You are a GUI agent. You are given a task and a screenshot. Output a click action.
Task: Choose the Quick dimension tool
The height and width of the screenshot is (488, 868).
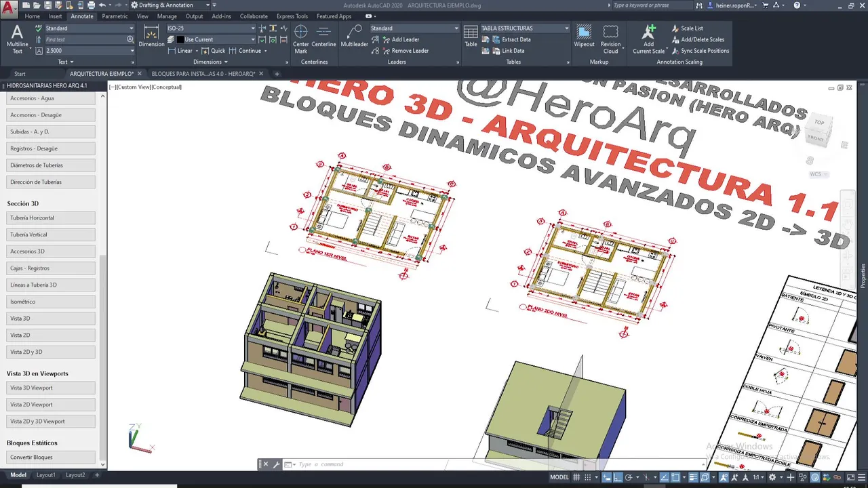point(213,51)
